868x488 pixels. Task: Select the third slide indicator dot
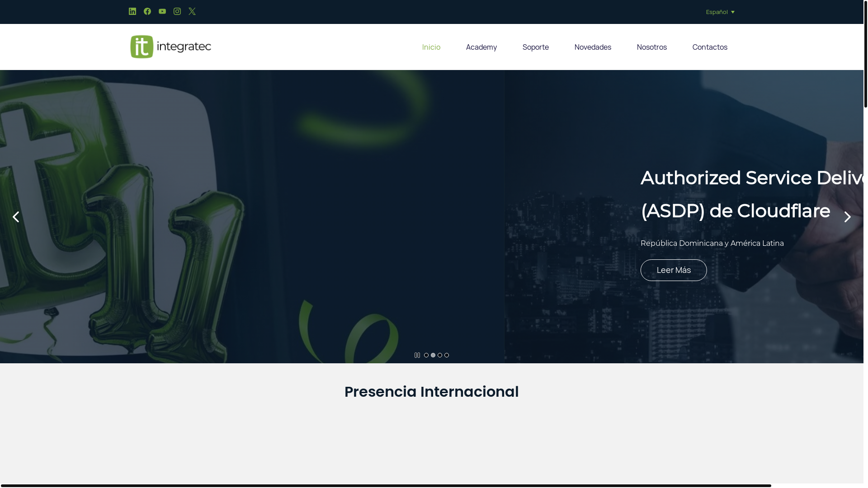tap(440, 355)
